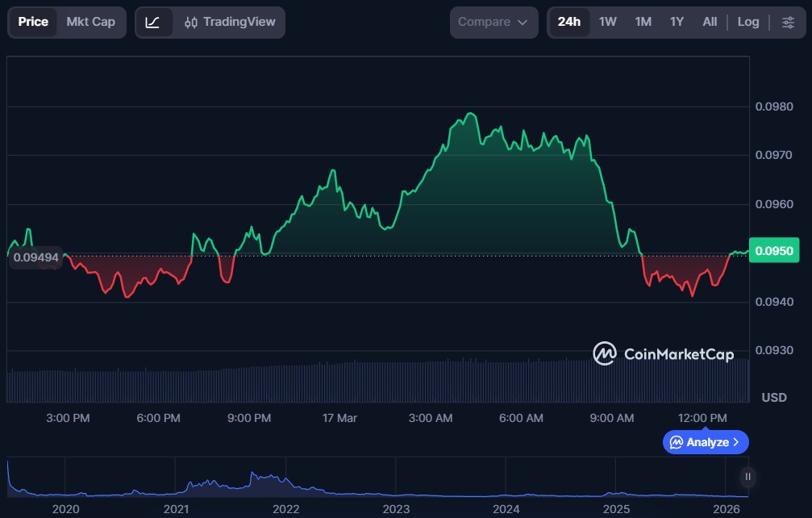This screenshot has height=518, width=812.
Task: Select the All time range
Action: [710, 22]
